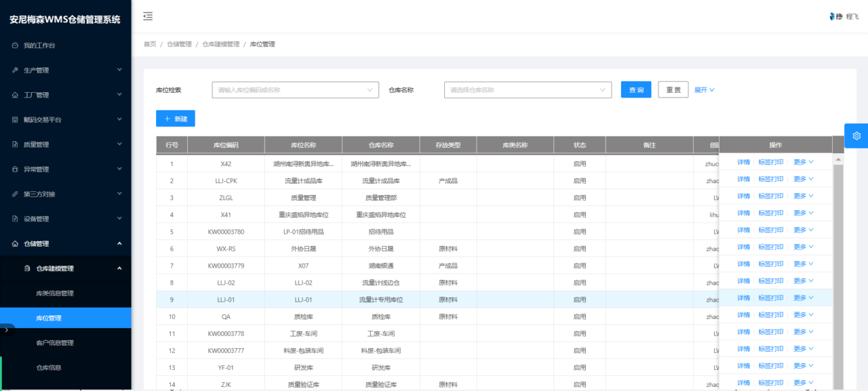Open 更多 dropdown for row LLJ-CPK
The image size is (868, 391).
(803, 180)
